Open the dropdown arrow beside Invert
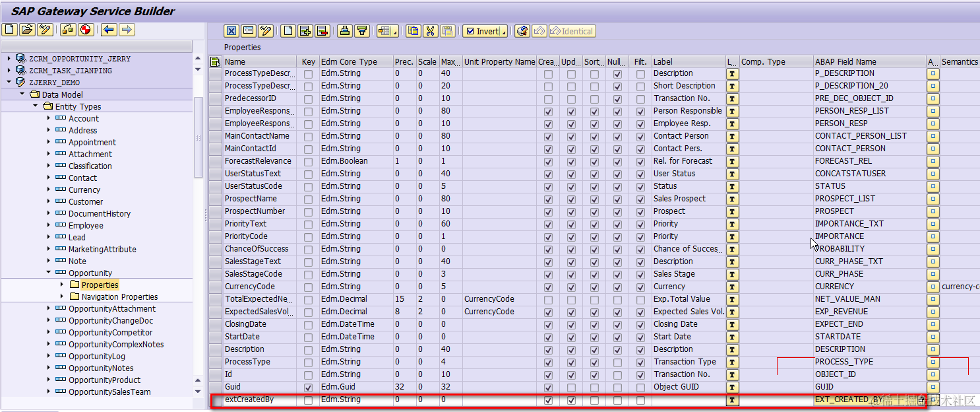 pyautogui.click(x=504, y=32)
